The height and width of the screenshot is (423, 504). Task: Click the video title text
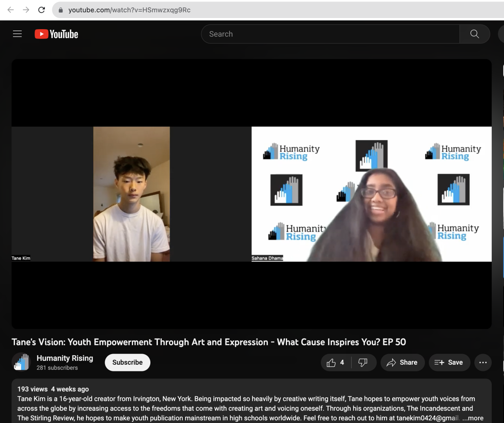coord(209,342)
